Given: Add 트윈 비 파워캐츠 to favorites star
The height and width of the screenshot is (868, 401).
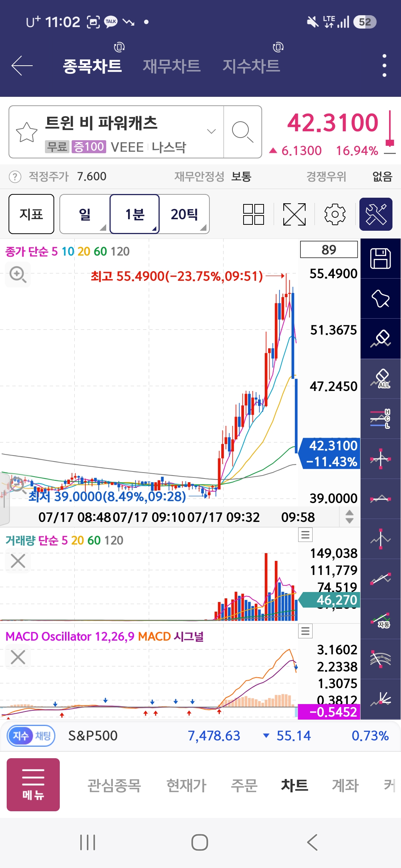Looking at the screenshot, I should [x=27, y=132].
